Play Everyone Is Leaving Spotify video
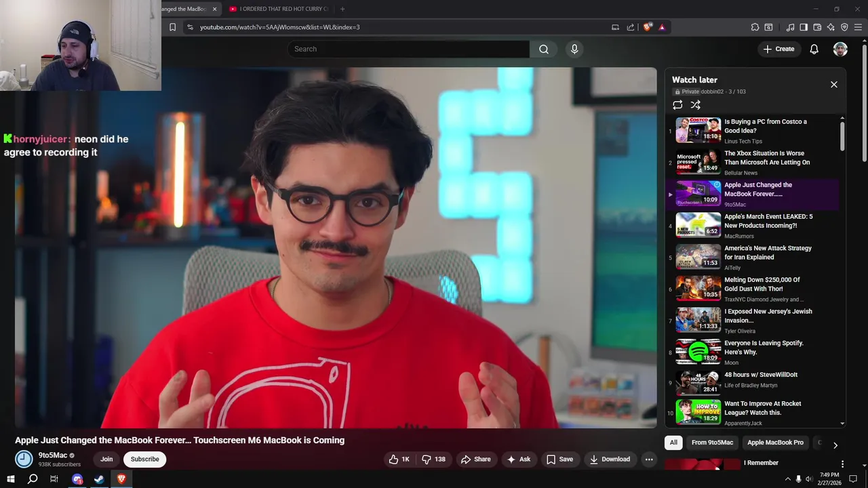The image size is (868, 488). tap(753, 352)
